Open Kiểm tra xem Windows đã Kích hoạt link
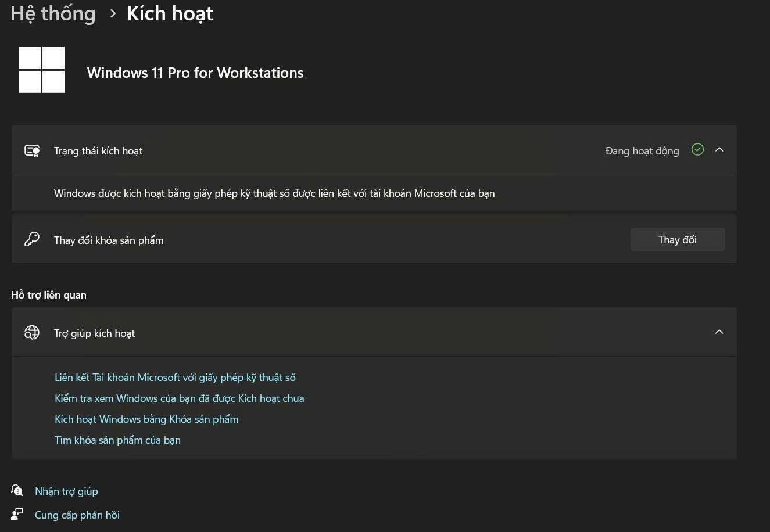Image resolution: width=770 pixels, height=532 pixels. coord(180,398)
